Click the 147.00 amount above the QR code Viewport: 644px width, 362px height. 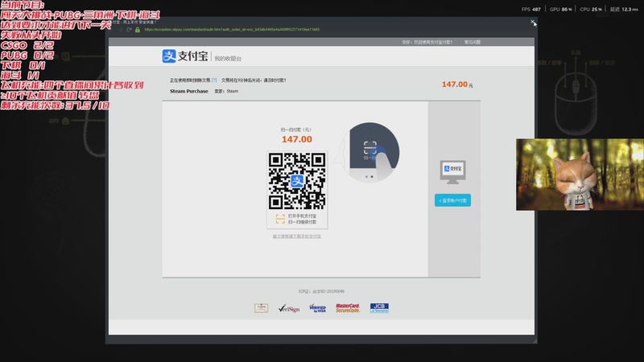[x=297, y=139]
